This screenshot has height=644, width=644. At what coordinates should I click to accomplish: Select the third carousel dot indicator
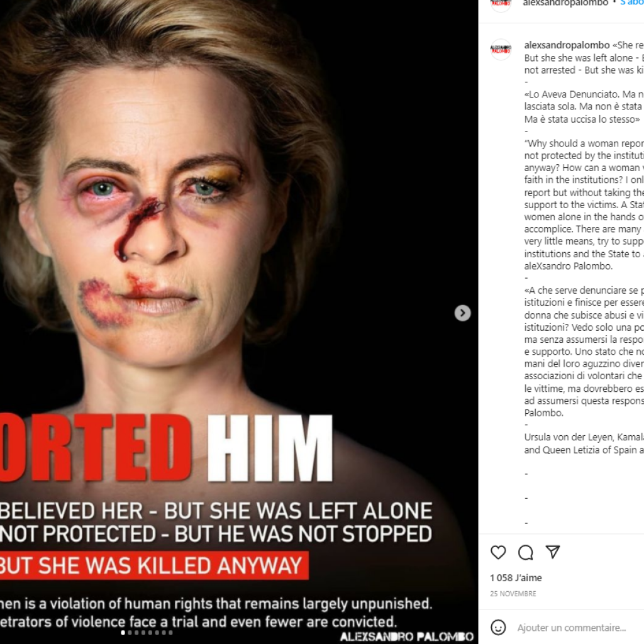pos(136,633)
